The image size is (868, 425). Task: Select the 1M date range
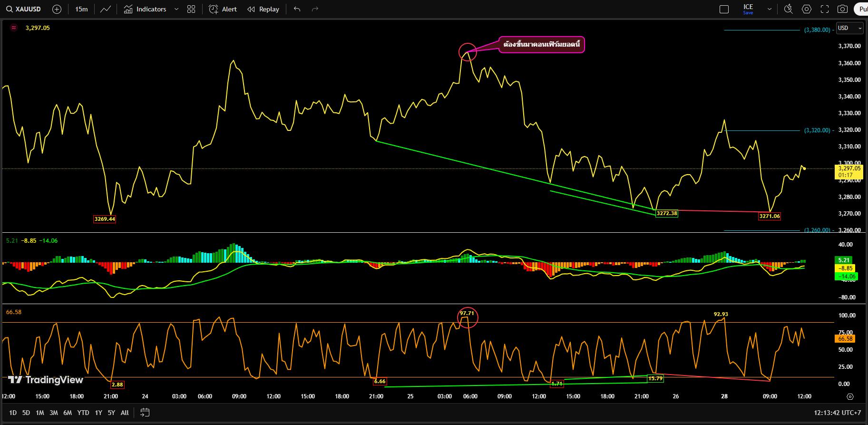40,413
